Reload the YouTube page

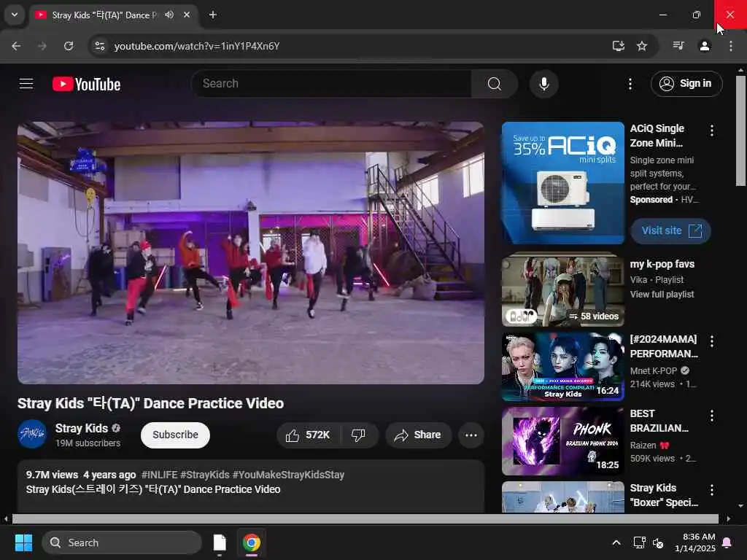[69, 46]
